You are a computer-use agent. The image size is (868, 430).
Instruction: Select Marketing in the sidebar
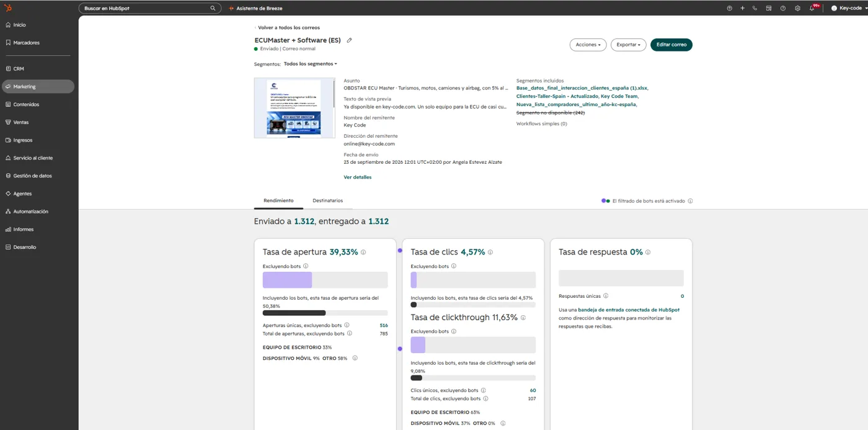click(x=38, y=86)
